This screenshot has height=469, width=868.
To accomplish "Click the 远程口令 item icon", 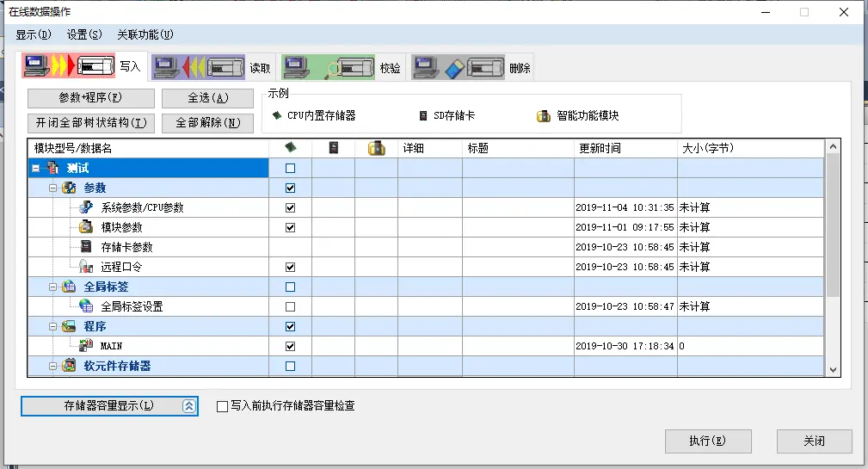I will [86, 266].
